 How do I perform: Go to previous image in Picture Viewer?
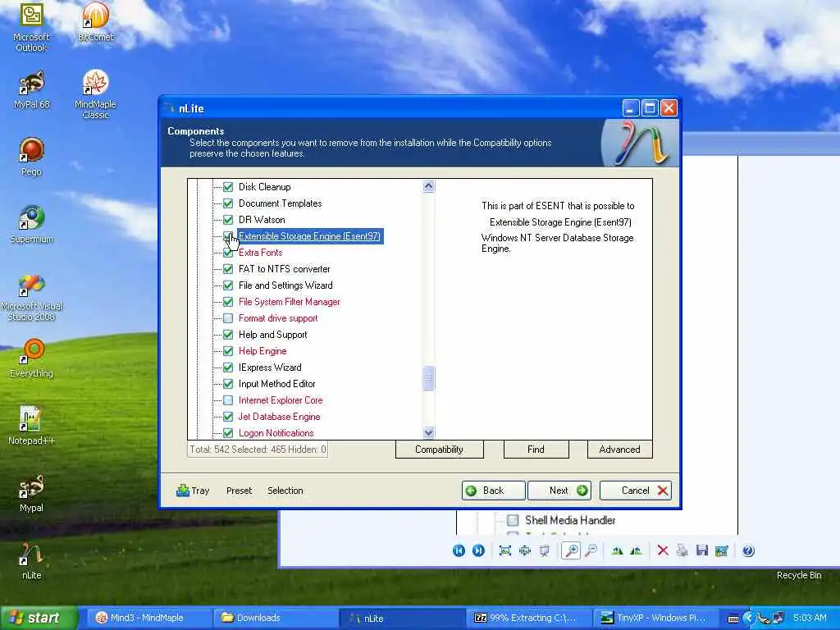click(459, 550)
